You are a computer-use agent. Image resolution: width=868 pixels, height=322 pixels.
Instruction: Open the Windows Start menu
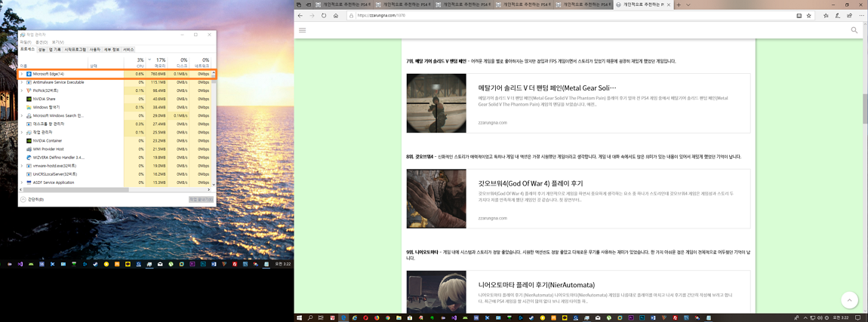click(x=300, y=318)
